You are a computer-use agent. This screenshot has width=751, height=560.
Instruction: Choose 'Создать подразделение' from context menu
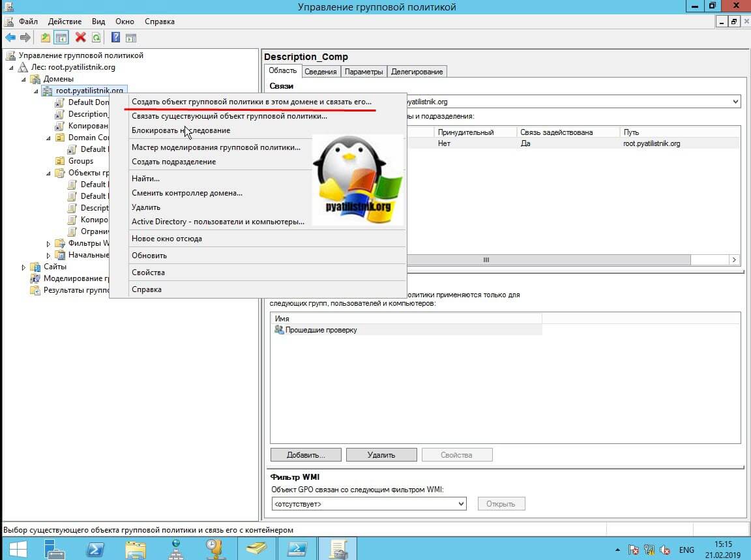coord(173,162)
